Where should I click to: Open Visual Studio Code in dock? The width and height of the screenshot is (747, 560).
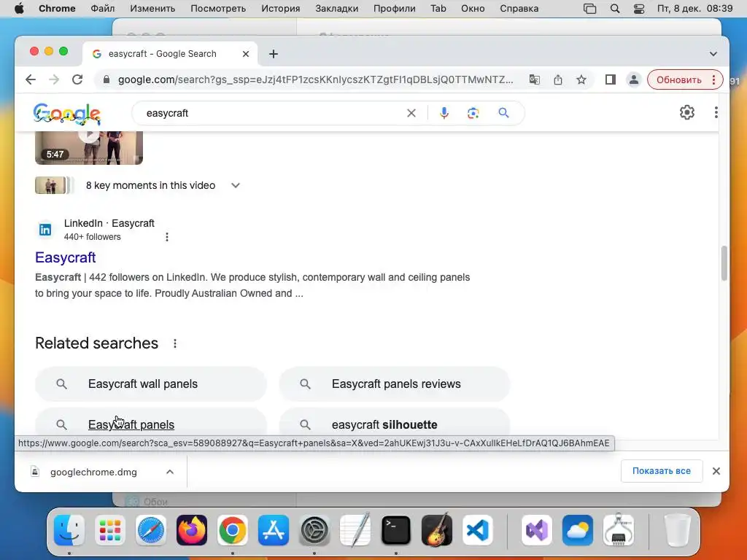pos(477,530)
